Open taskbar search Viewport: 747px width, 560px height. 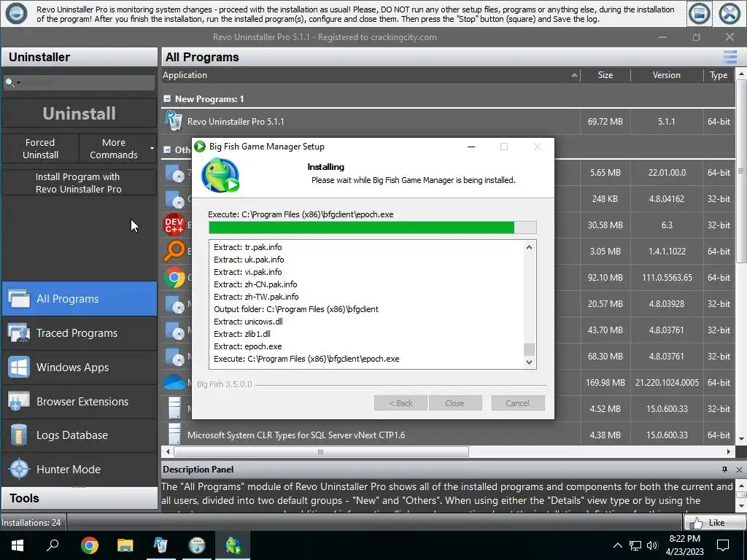pos(53,545)
